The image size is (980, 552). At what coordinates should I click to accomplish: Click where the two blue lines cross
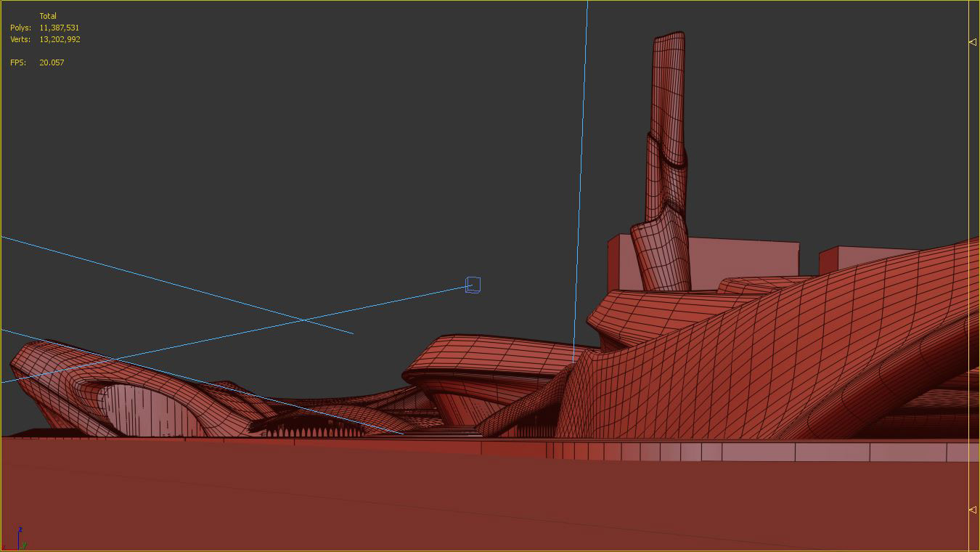pyautogui.click(x=306, y=320)
